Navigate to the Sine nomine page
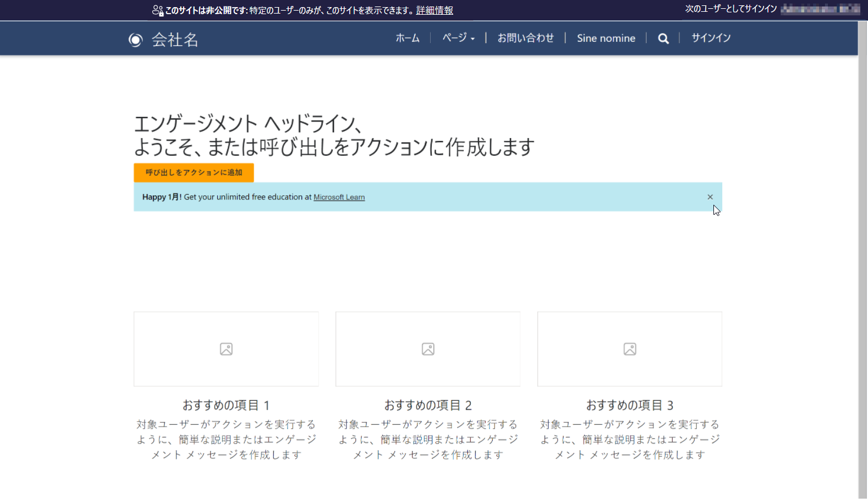868x501 pixels. pyautogui.click(x=606, y=38)
